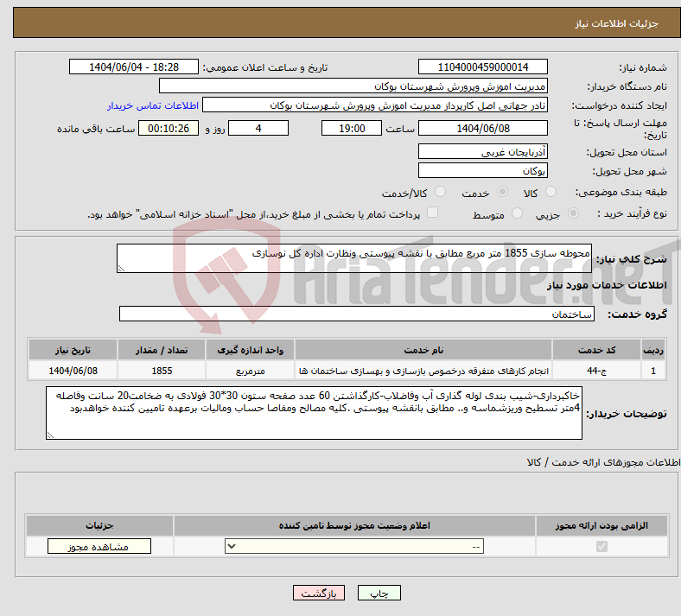Select the متوسط purchase type radio
Image resolution: width=681 pixels, height=616 pixels.
tap(517, 213)
